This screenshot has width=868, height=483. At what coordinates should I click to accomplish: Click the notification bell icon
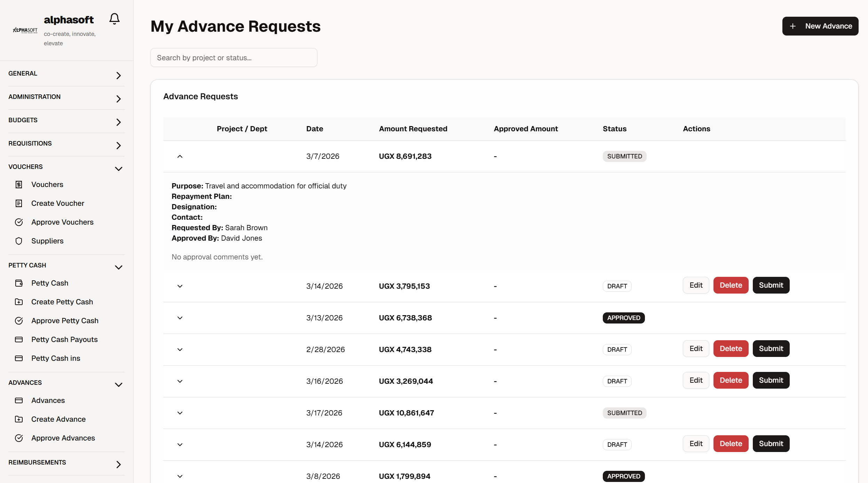[x=114, y=19]
